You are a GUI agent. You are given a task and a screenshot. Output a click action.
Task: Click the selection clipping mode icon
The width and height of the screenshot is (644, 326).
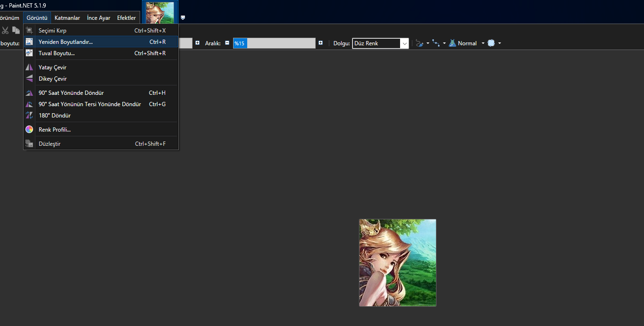pos(492,43)
